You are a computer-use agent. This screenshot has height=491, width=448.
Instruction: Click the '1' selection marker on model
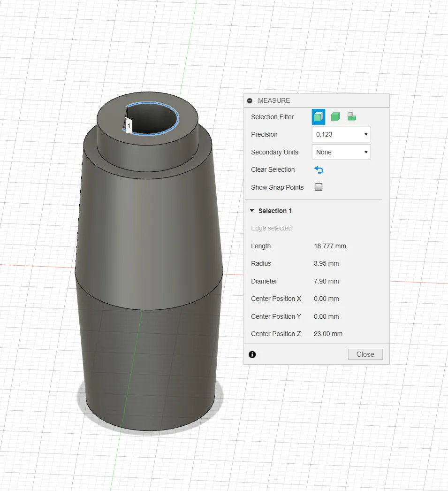tap(129, 126)
